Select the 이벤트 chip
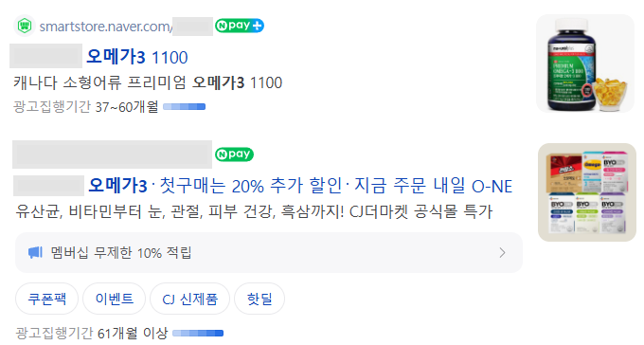Image resolution: width=644 pixels, height=345 pixels. click(115, 299)
